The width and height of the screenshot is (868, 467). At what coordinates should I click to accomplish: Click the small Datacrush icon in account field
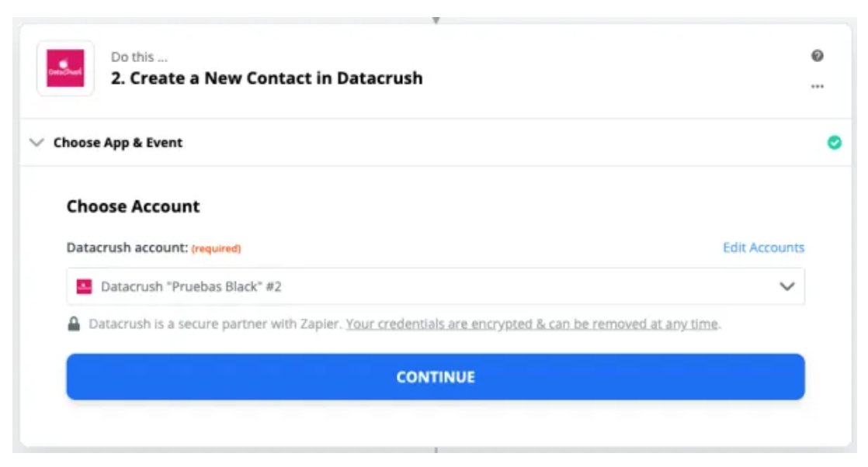pyautogui.click(x=84, y=286)
